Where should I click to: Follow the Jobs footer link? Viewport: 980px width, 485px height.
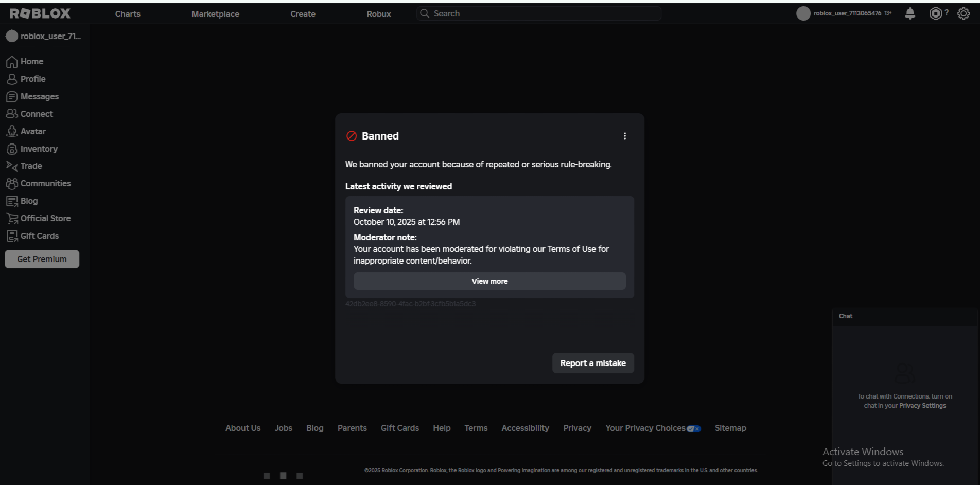[284, 428]
